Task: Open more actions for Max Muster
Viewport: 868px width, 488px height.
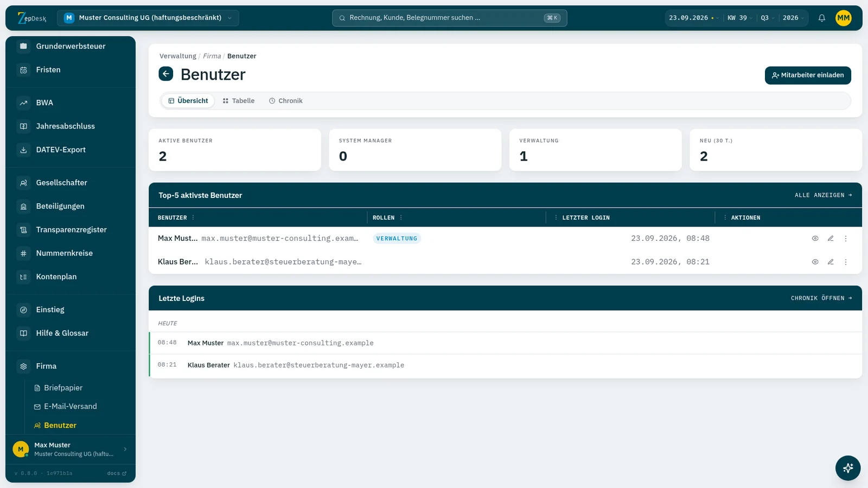Action: (846, 239)
